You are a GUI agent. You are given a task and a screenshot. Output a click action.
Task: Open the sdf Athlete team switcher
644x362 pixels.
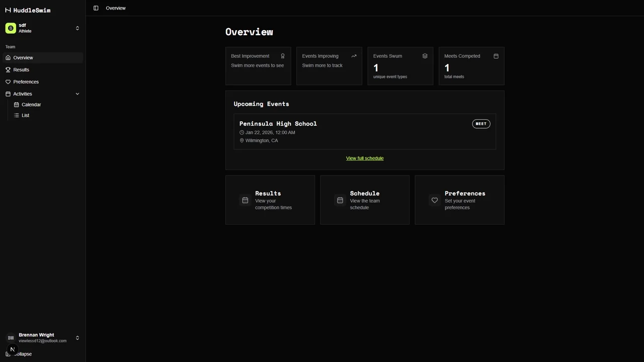click(43, 28)
